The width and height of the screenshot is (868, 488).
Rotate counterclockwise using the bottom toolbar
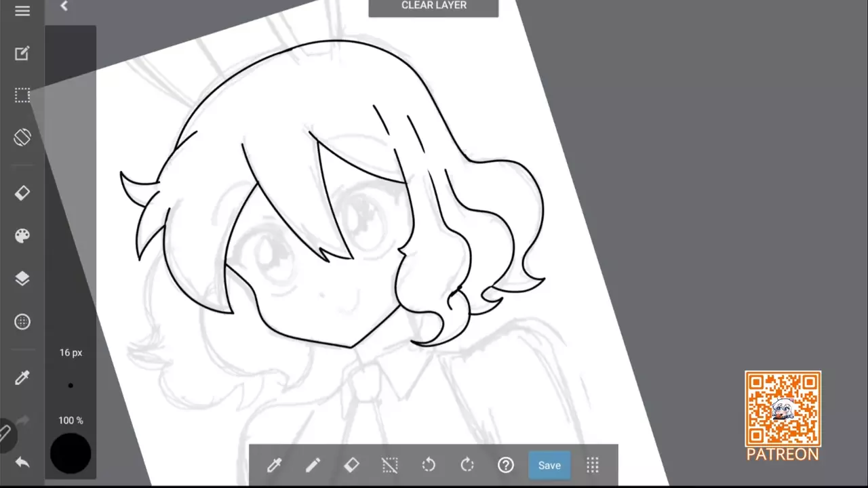coord(429,465)
